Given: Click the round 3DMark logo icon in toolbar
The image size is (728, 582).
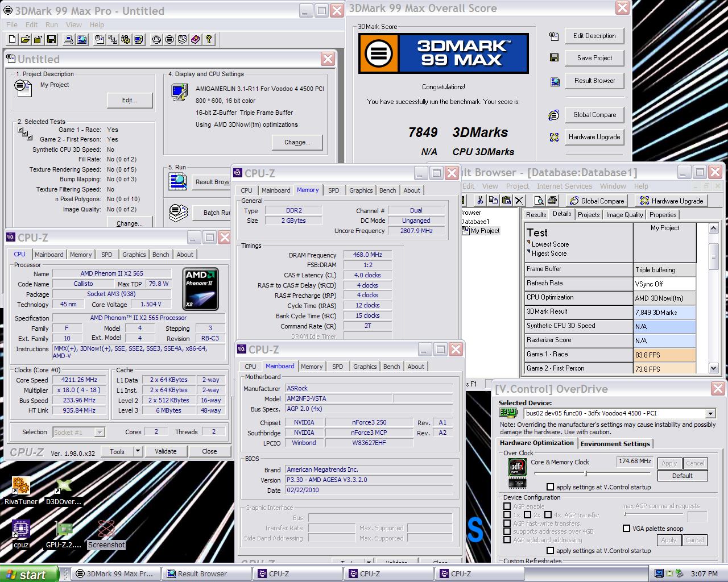Looking at the screenshot, I should coord(169,39).
